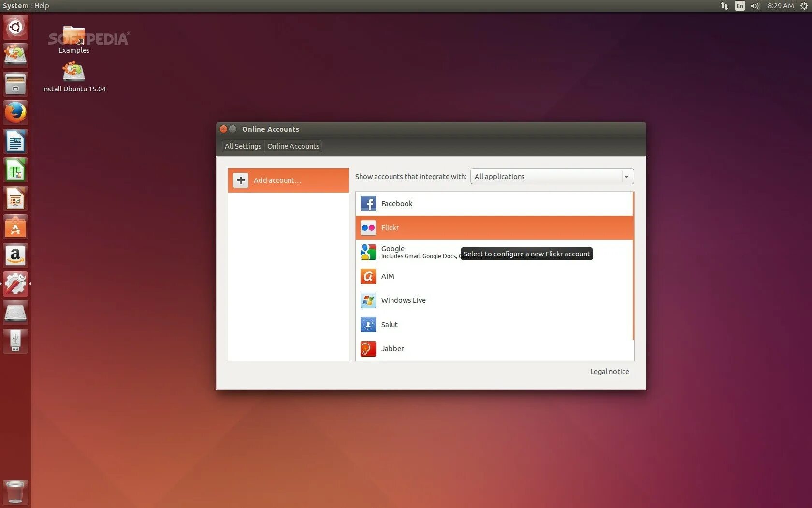This screenshot has height=508, width=812.
Task: Open the Legal notice link
Action: (x=609, y=371)
